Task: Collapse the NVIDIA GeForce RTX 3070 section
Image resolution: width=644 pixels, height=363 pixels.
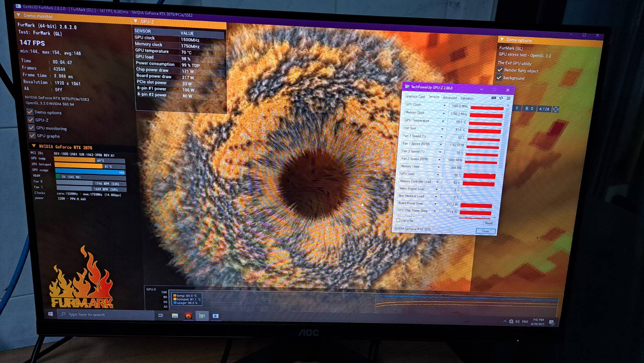Action: tap(34, 146)
